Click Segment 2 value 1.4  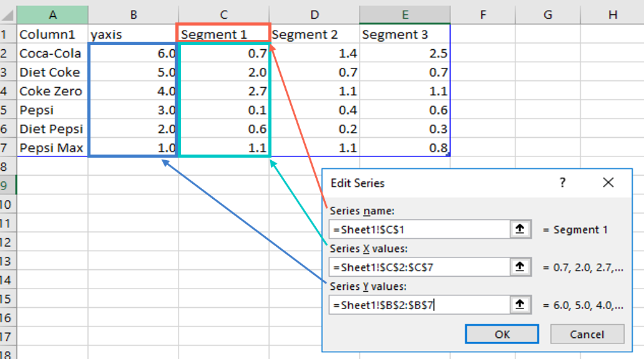(x=314, y=54)
